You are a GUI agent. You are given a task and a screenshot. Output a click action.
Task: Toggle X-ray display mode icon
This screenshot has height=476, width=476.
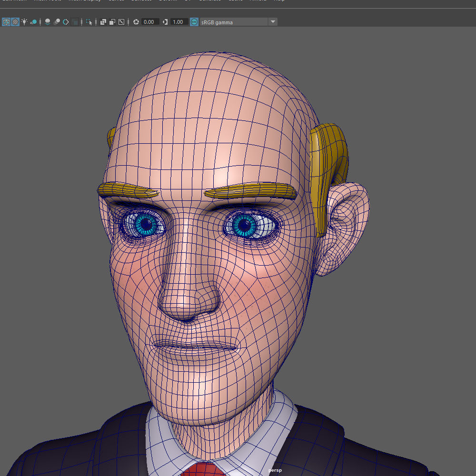pyautogui.click(x=103, y=22)
